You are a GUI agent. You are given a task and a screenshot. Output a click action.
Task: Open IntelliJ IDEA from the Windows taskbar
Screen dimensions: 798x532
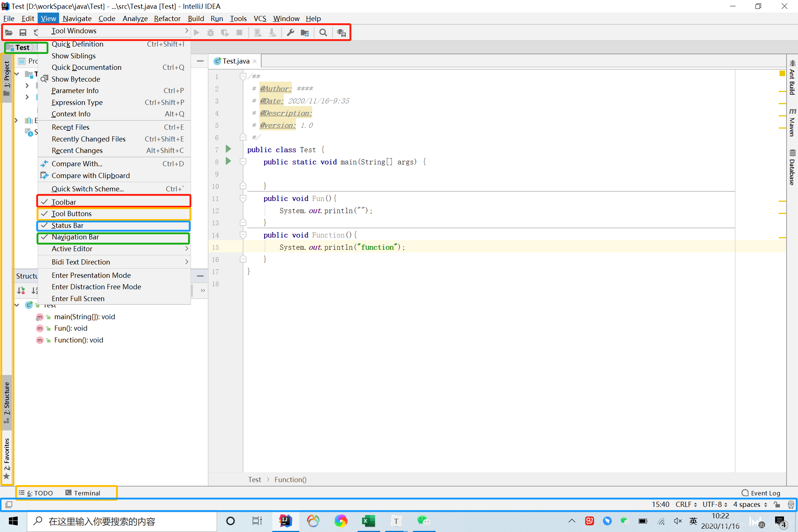point(286,521)
